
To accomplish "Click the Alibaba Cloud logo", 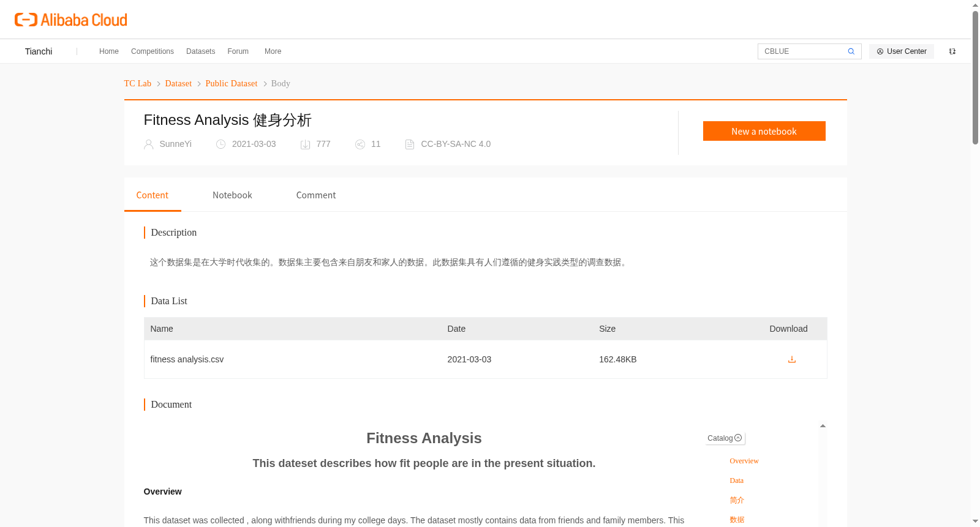I will coord(71,20).
